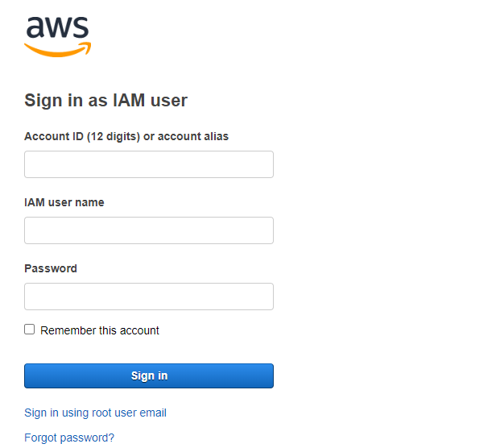This screenshot has width=500, height=448.
Task: Select the field below the Account ID label
Action: point(149,164)
